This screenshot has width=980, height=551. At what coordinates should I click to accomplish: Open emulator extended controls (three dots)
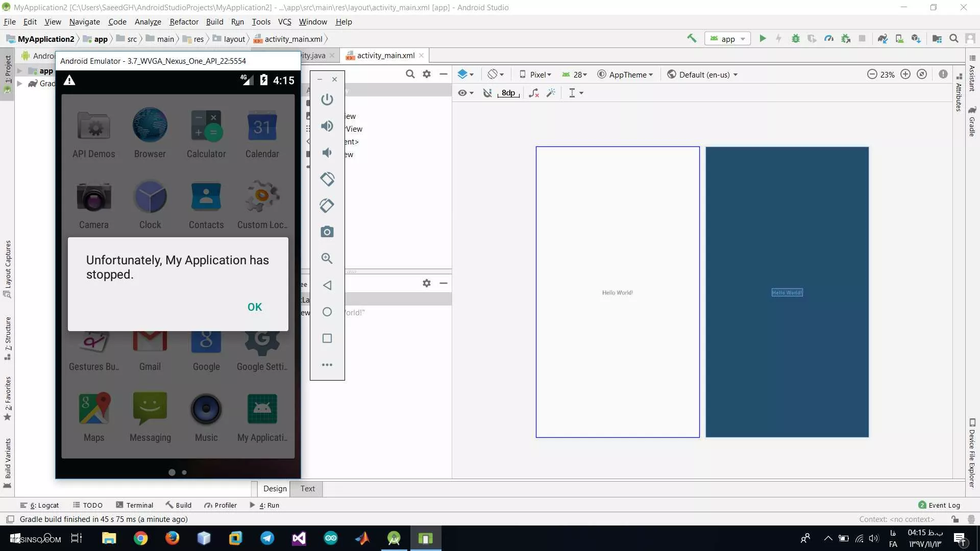pyautogui.click(x=327, y=365)
